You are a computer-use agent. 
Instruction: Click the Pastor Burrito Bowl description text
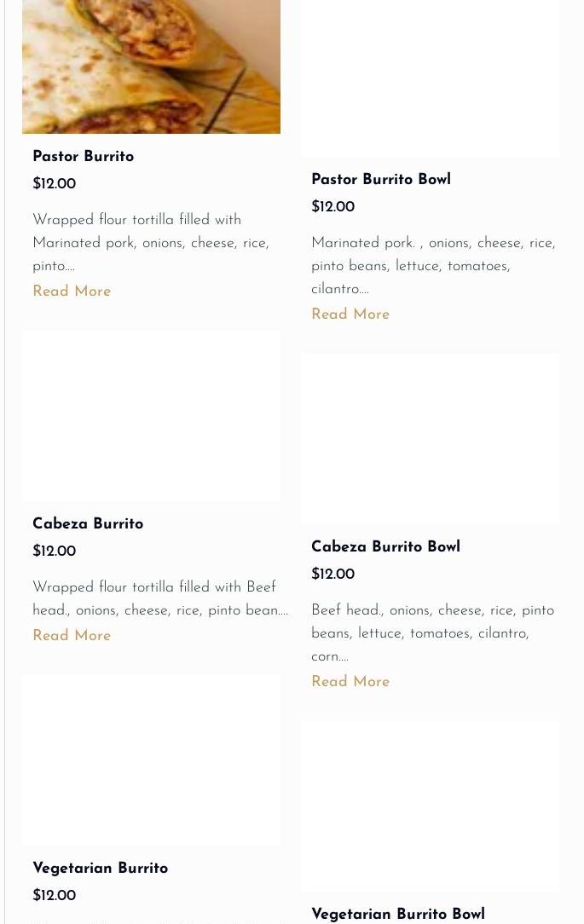coord(432,266)
